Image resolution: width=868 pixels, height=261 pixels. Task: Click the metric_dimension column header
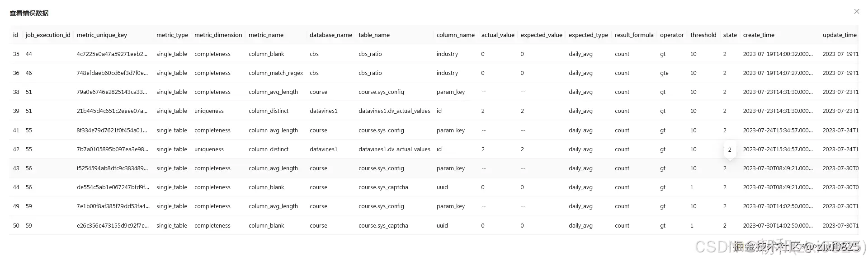click(x=218, y=35)
